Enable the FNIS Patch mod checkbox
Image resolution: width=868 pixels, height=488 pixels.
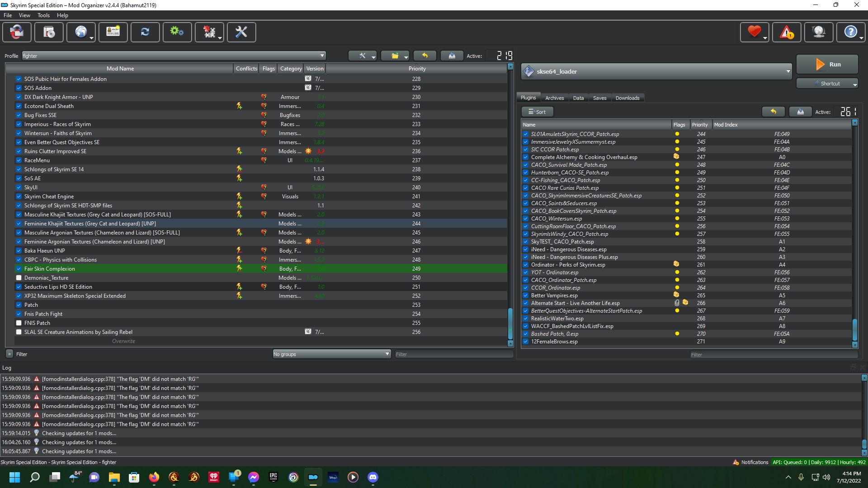coord(19,323)
